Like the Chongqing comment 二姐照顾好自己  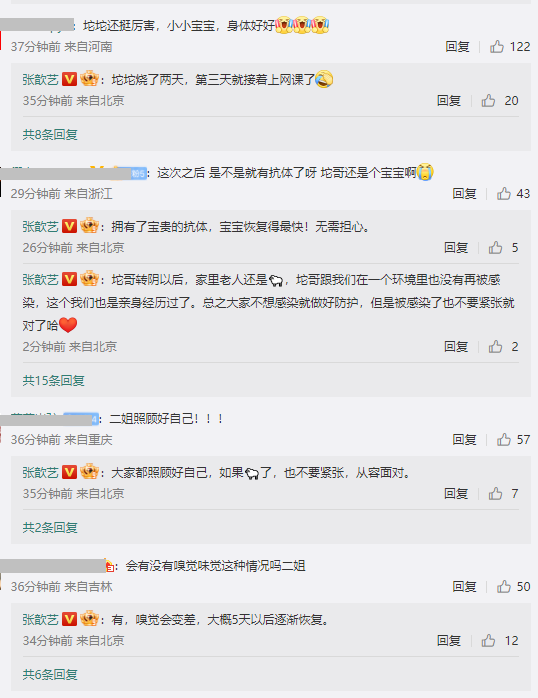pos(504,439)
